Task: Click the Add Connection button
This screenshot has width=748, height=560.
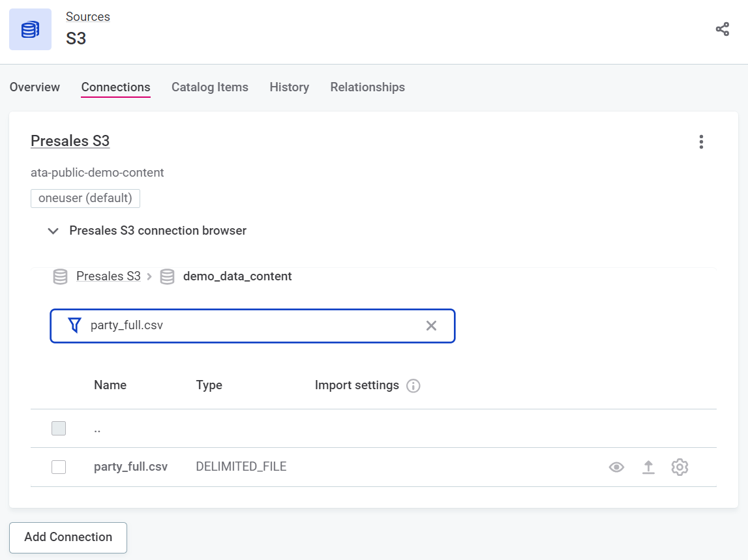Action: (68, 537)
